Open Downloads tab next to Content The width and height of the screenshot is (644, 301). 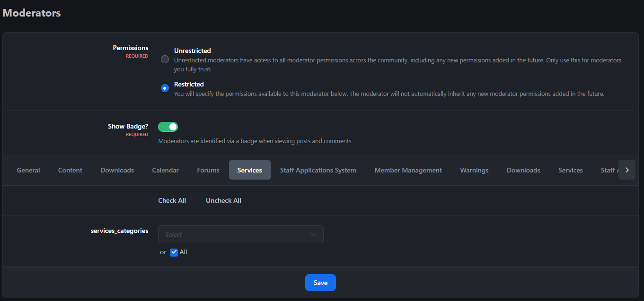coord(117,170)
